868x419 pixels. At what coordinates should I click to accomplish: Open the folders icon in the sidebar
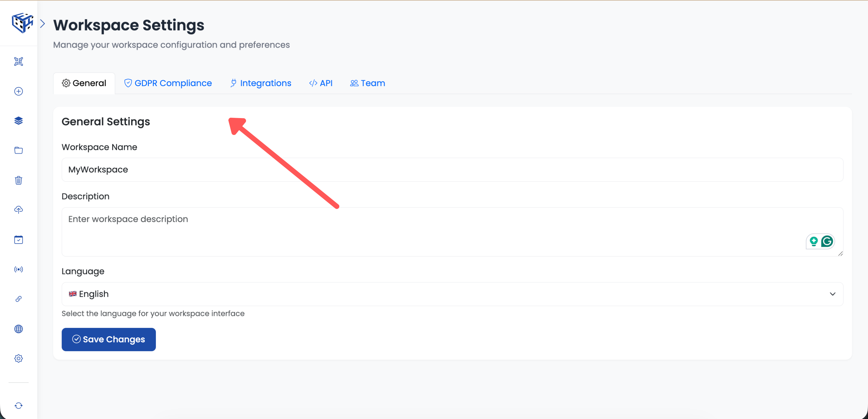click(x=19, y=150)
